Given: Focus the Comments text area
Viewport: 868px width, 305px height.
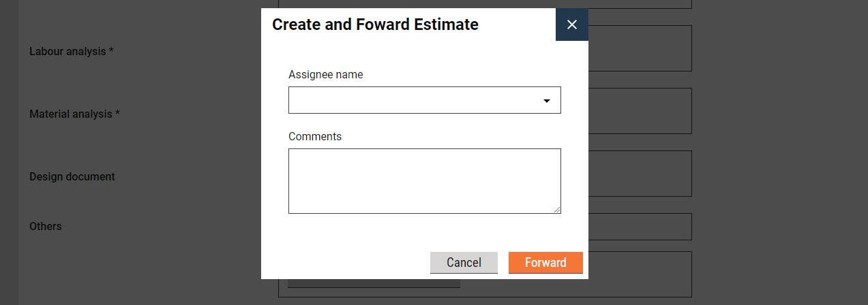Looking at the screenshot, I should tap(424, 180).
